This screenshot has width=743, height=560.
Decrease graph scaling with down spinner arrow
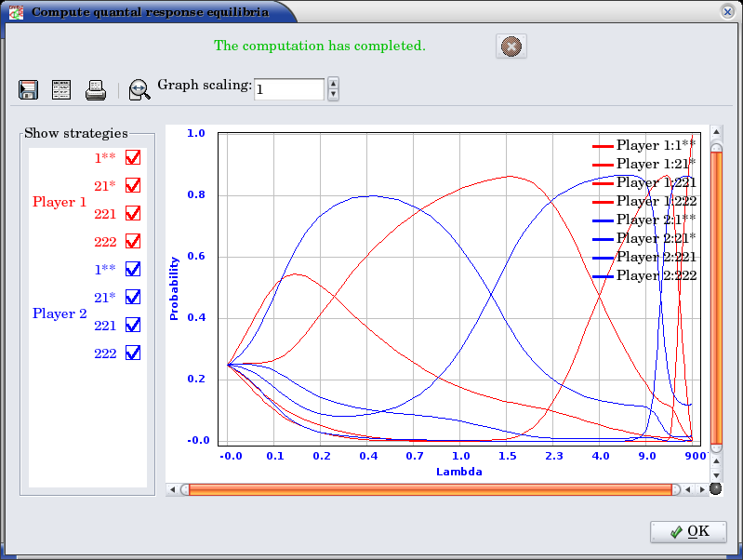point(334,94)
